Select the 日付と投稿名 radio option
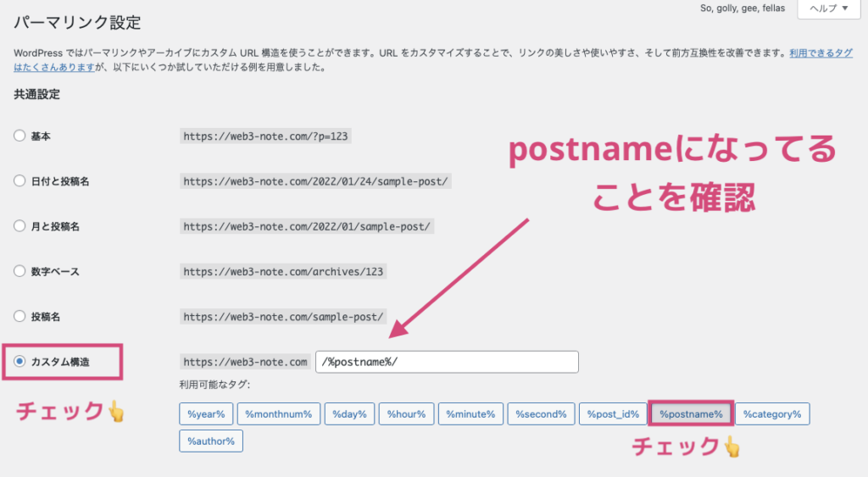 (19, 181)
